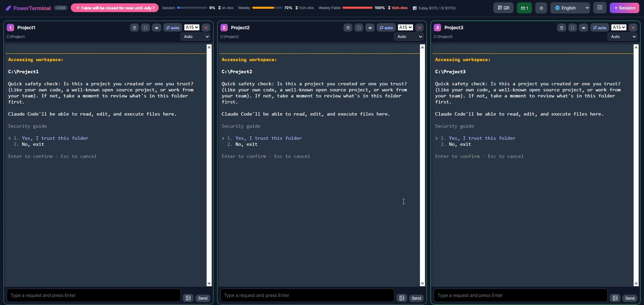644x305 pixels.
Task: Open the hamburger menu in Project1 panel
Action: [135, 28]
